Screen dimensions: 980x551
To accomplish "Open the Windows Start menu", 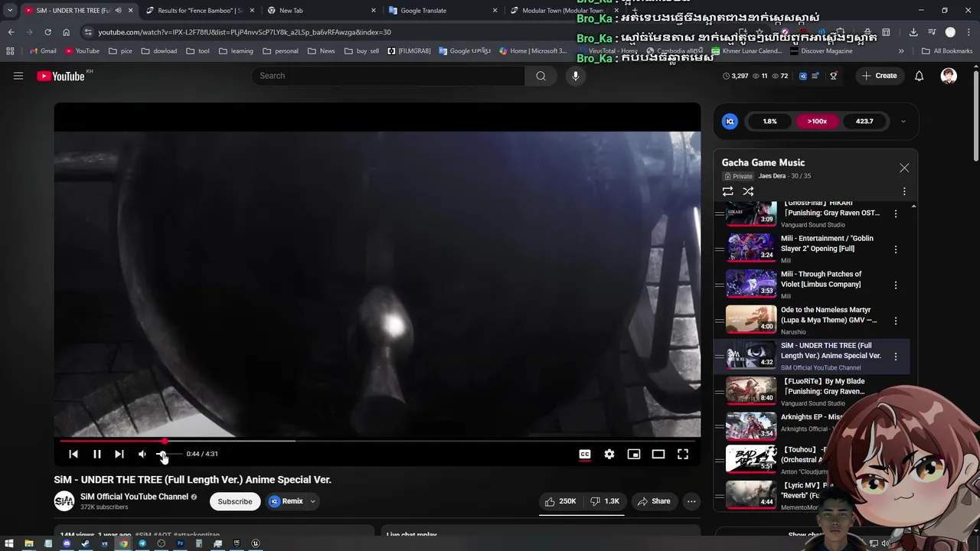I will tap(9, 543).
